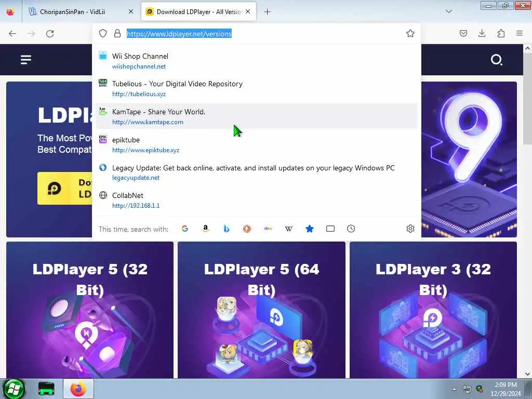Open network icon in system tray
Image resolution: width=532 pixels, height=399 pixels.
(x=467, y=390)
